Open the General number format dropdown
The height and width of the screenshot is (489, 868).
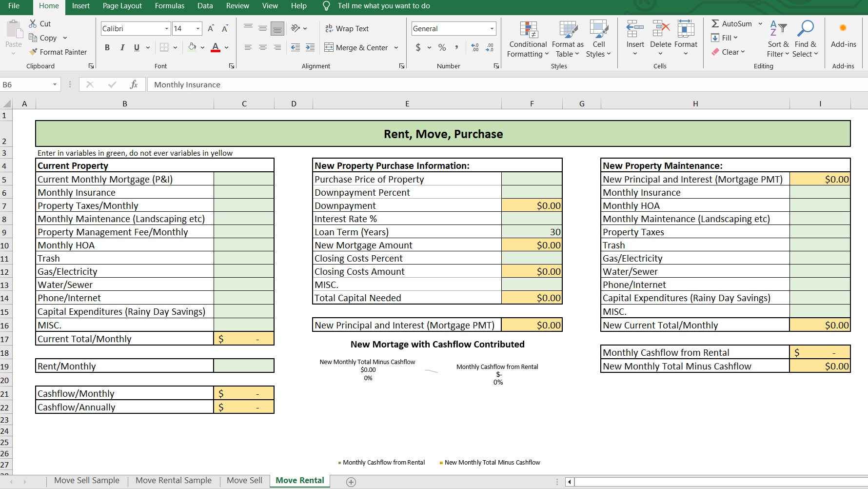(x=492, y=28)
